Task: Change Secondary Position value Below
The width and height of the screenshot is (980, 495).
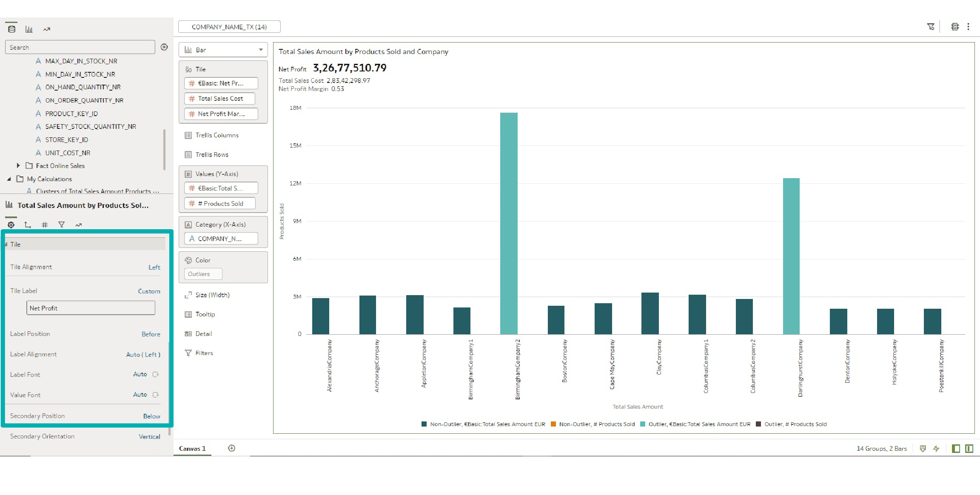Action: 152,416
